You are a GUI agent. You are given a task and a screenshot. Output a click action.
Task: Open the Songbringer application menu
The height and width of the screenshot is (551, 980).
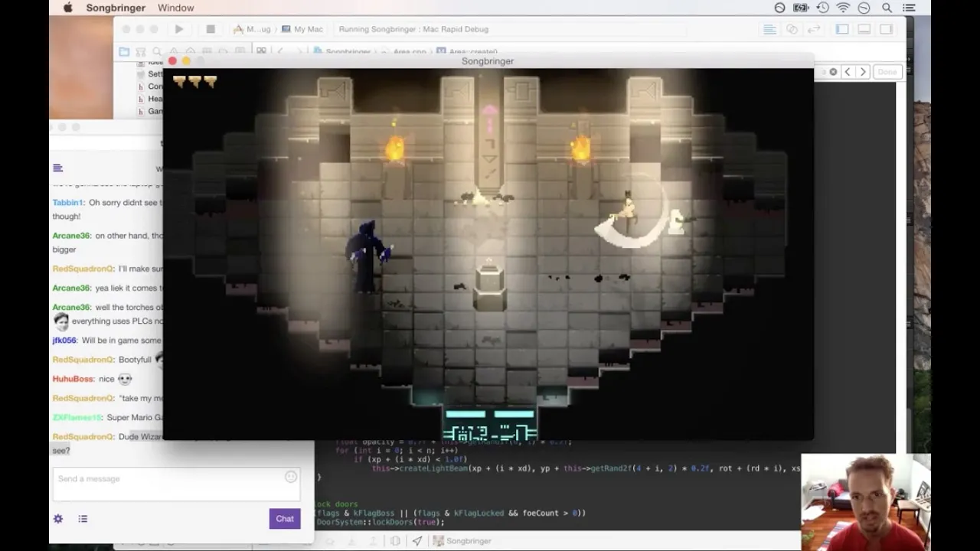(116, 8)
